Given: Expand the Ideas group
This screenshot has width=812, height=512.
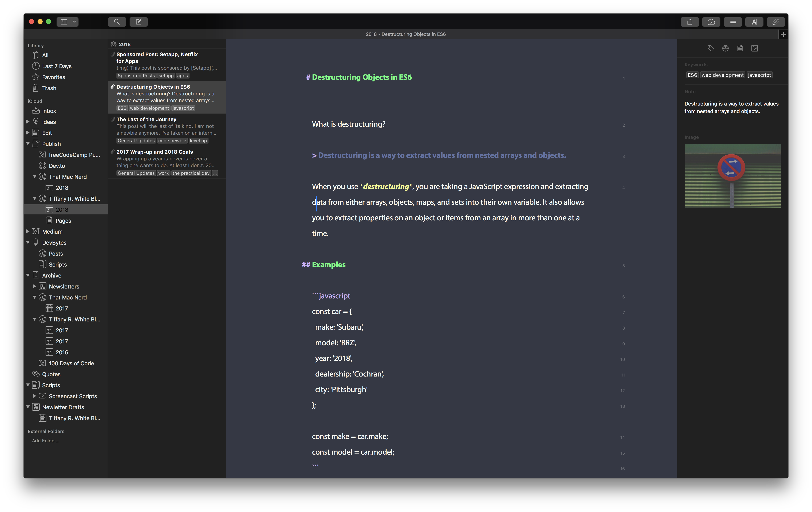Looking at the screenshot, I should coord(28,122).
